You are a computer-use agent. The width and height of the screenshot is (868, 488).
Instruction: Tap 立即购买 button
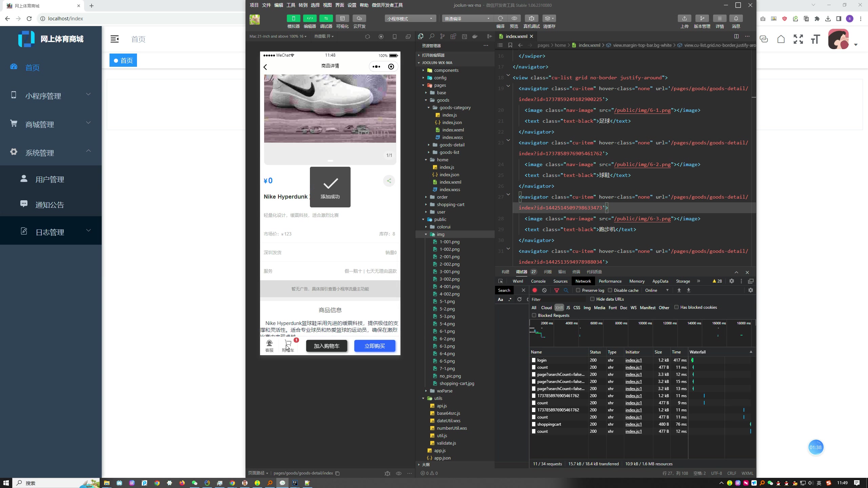375,346
